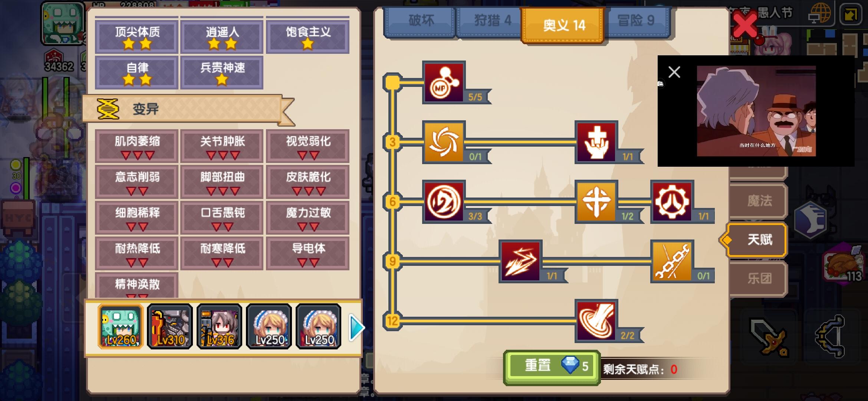Select the Lv316 gray-haired character portrait
The height and width of the screenshot is (401, 868).
click(x=219, y=326)
